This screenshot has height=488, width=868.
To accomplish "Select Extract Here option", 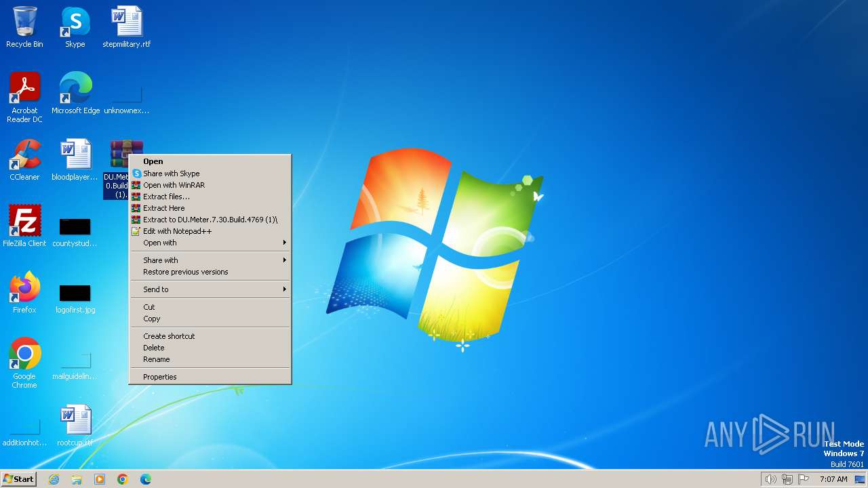I will click(x=210, y=208).
